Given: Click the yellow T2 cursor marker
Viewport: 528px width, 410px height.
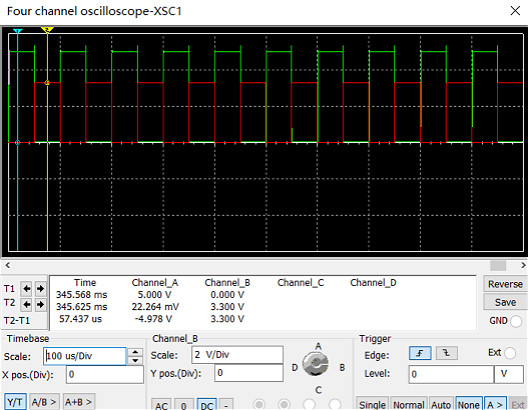Looking at the screenshot, I should click(47, 30).
